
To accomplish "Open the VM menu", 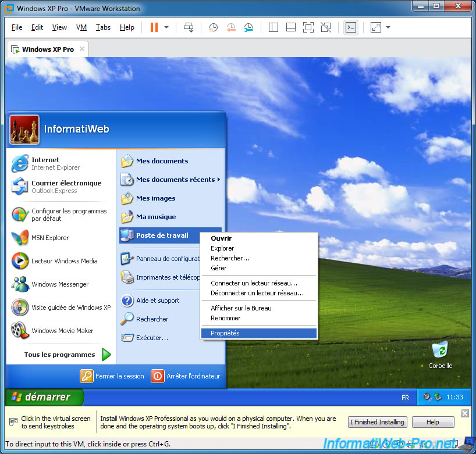I will (x=81, y=27).
